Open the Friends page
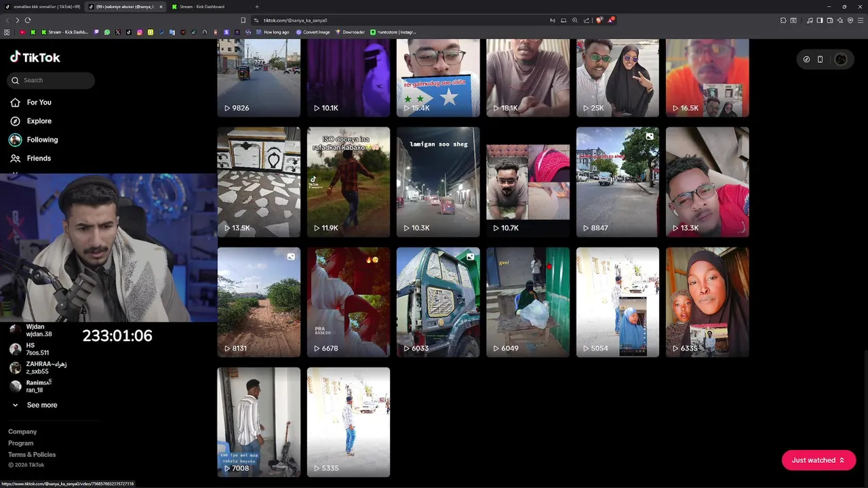Viewport: 868px width, 488px height. click(x=39, y=158)
